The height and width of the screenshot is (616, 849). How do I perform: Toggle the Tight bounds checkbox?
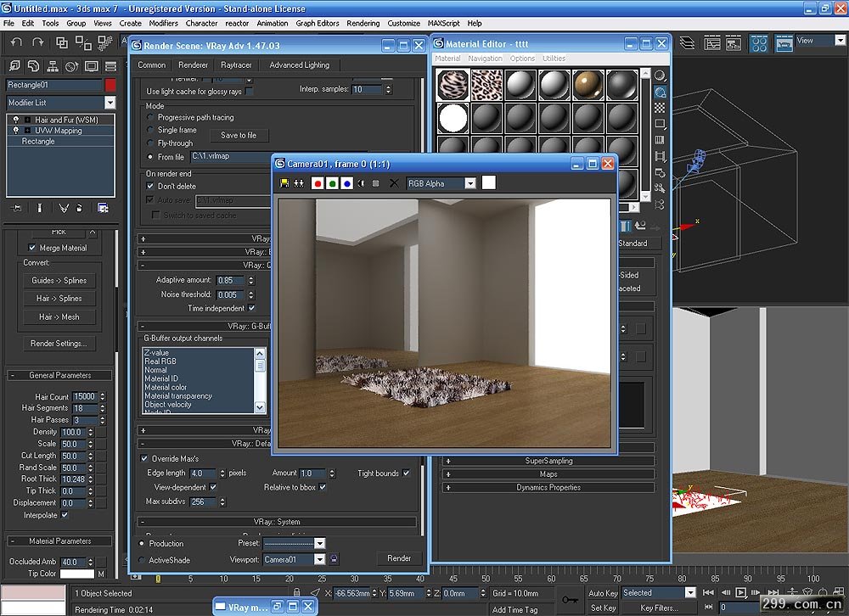pos(406,473)
